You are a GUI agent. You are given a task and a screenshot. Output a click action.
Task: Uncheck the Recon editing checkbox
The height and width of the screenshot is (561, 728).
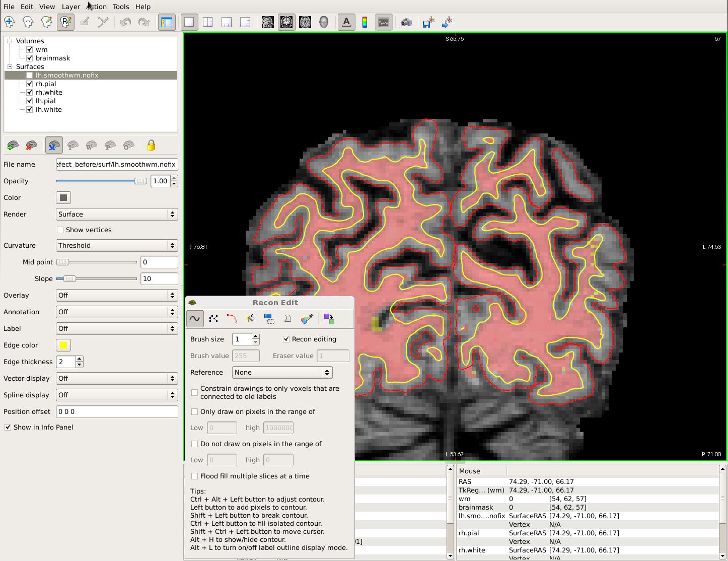click(x=286, y=339)
